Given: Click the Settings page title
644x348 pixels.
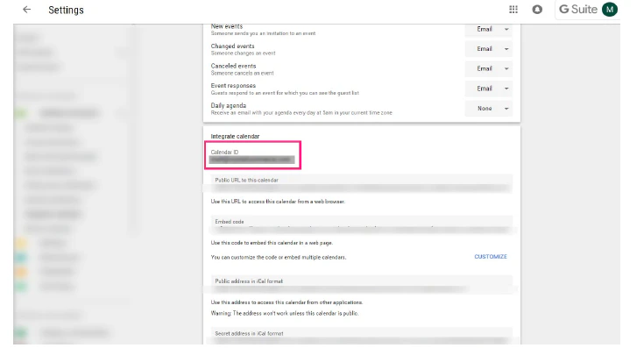Looking at the screenshot, I should (66, 10).
